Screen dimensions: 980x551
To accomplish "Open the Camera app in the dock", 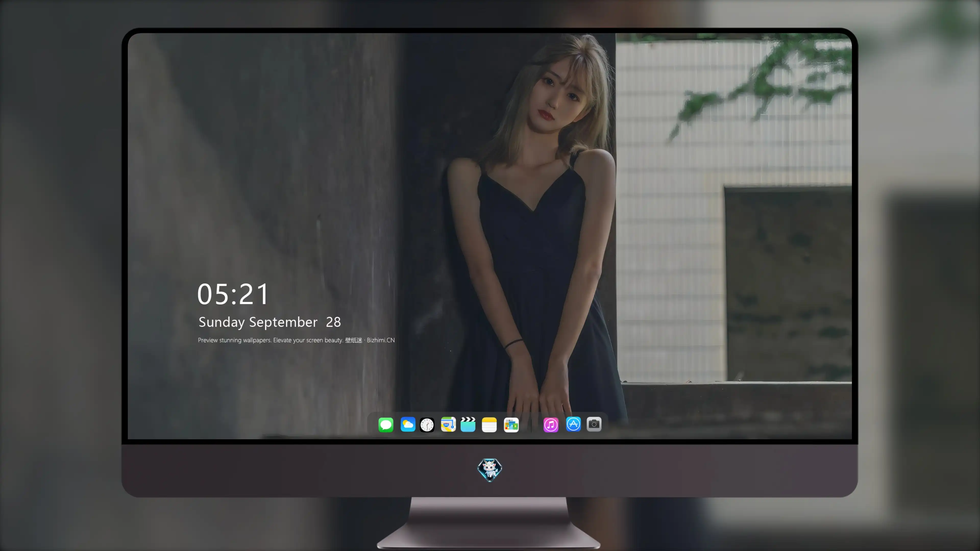I will [x=594, y=424].
